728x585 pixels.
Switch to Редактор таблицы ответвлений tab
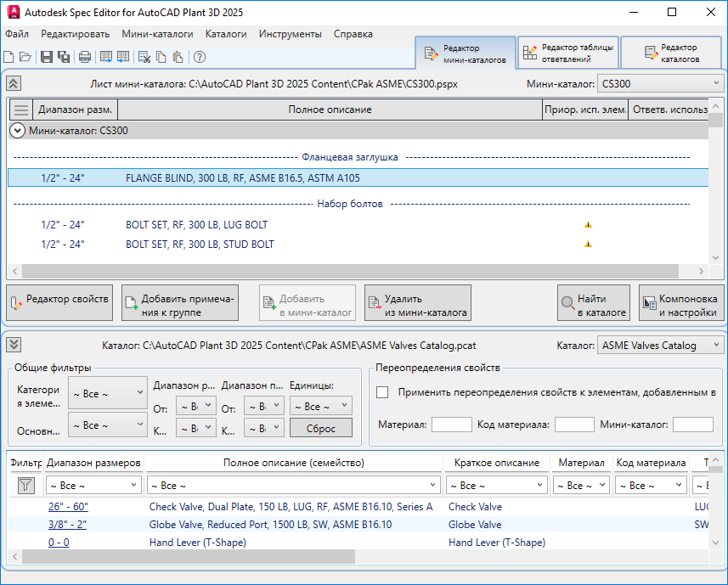point(568,53)
